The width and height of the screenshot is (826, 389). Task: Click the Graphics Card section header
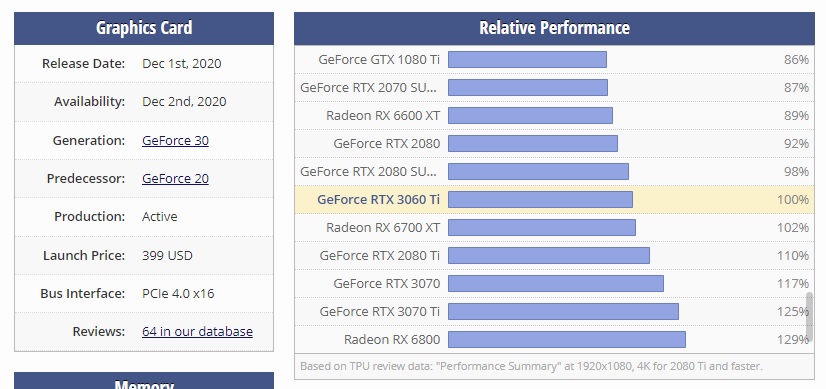[144, 28]
